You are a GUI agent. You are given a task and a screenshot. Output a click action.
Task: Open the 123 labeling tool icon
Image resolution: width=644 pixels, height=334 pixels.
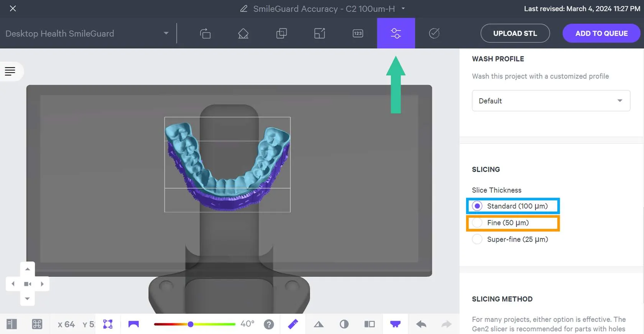pyautogui.click(x=358, y=33)
